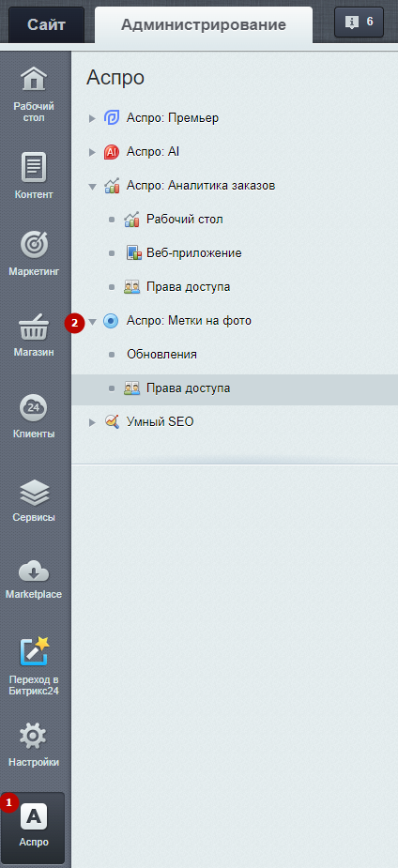Expand the Аспро: Премьер tree node

point(92,118)
